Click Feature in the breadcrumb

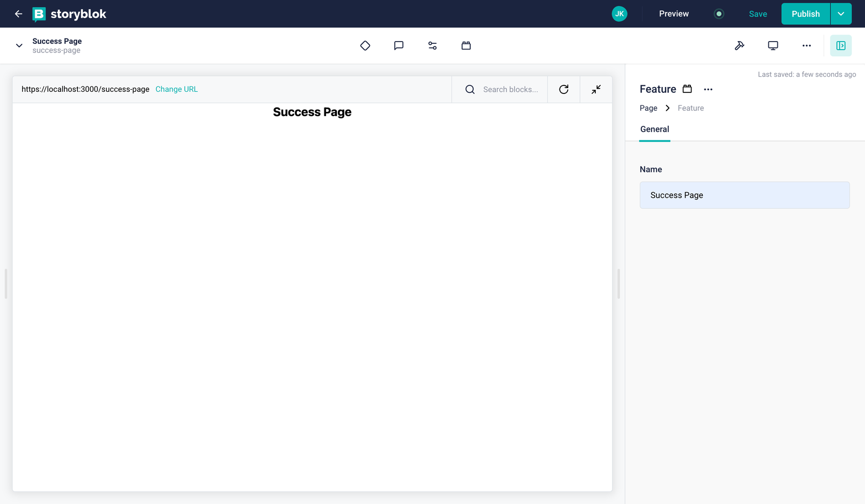click(691, 108)
